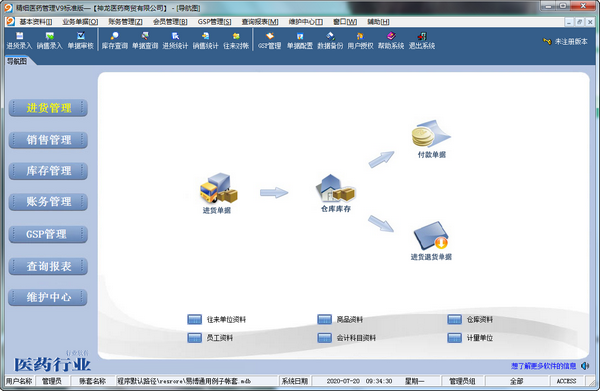The width and height of the screenshot is (600, 391).
Task: Open the 销售录入 toolbar icon
Action: coord(49,41)
